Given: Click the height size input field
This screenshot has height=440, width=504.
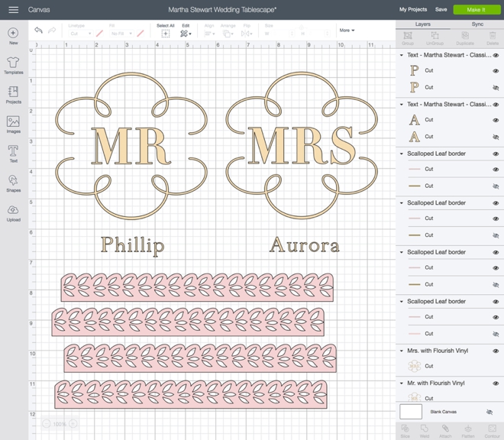Looking at the screenshot, I should pos(318,34).
